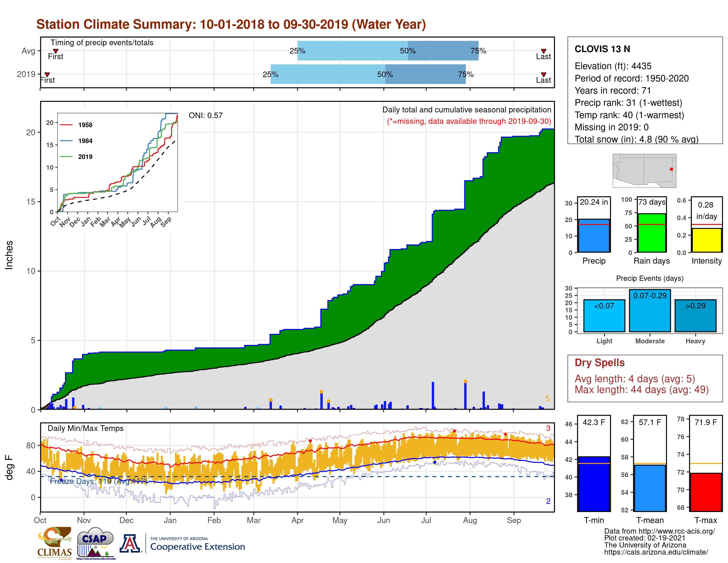Click the red T-max bar
The image size is (728, 563).
point(706,492)
